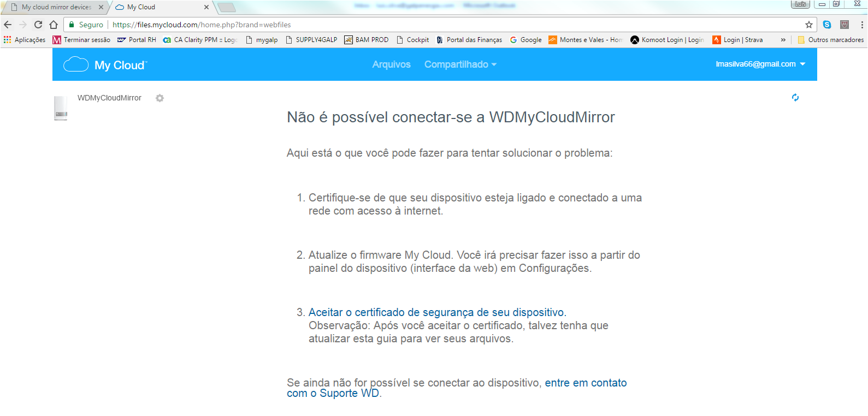This screenshot has width=868, height=416.
Task: Open the Outros marcadores bookmarks folder
Action: click(x=831, y=40)
